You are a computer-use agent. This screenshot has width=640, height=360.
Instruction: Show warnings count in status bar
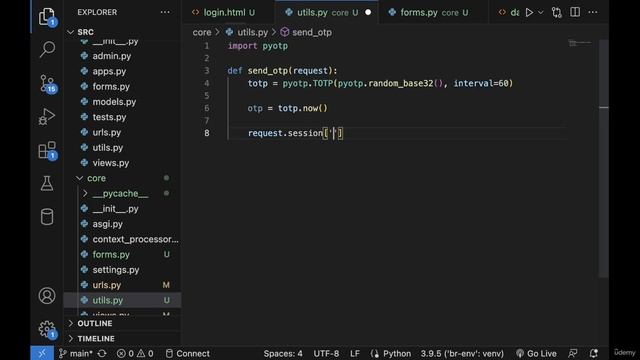pos(145,353)
